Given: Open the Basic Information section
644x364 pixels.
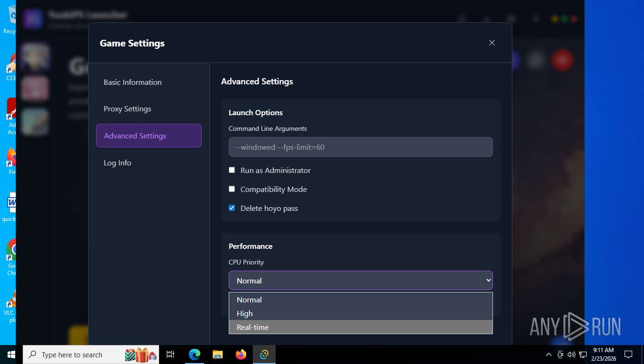Looking at the screenshot, I should pos(149,82).
